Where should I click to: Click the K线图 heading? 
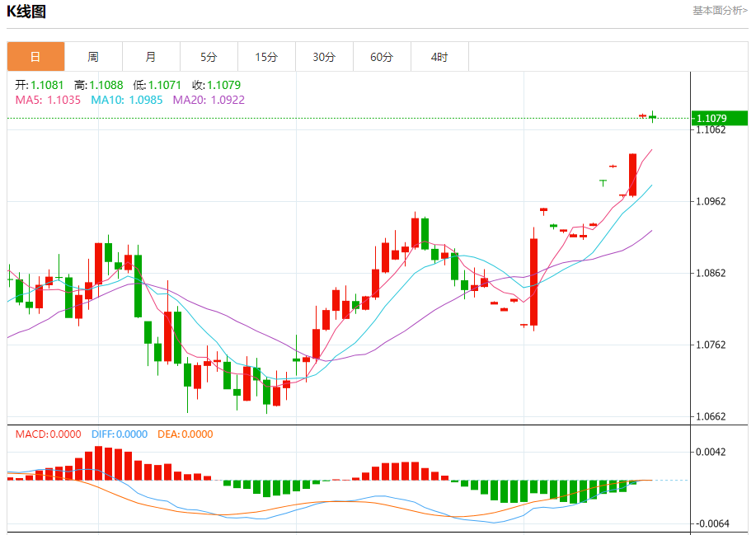[x=26, y=12]
